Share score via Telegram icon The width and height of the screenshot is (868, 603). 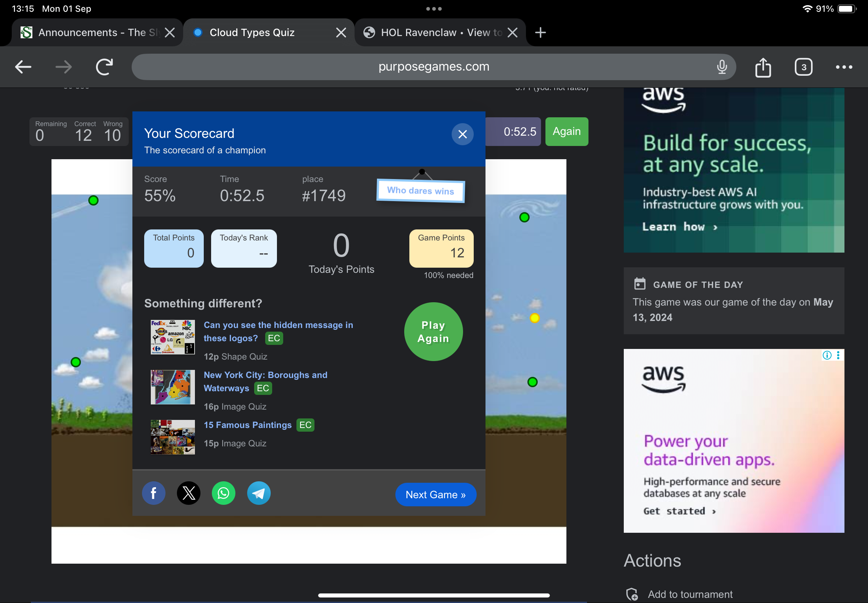click(x=259, y=493)
